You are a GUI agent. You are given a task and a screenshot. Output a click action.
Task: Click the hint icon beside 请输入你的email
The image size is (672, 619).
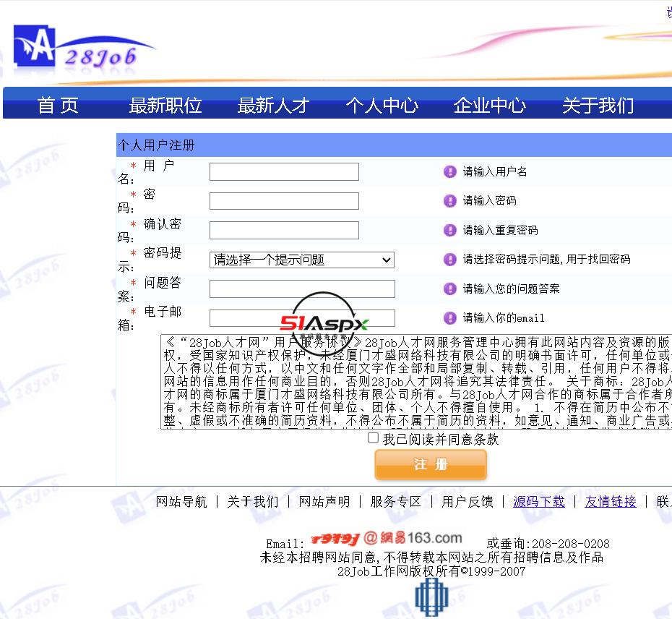click(449, 318)
